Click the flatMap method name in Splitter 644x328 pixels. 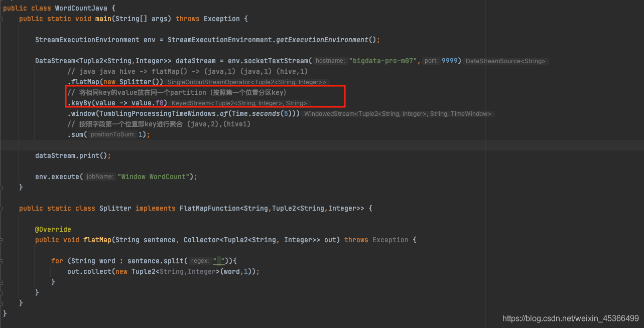click(x=97, y=240)
